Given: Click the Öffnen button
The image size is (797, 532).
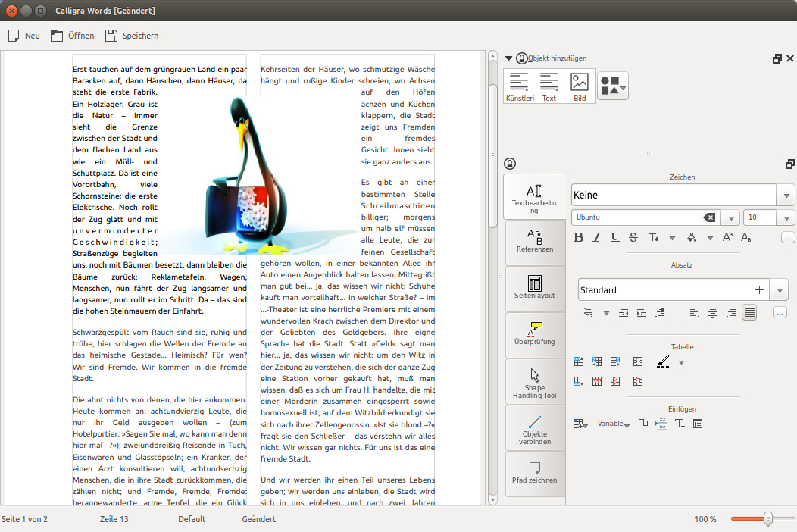Looking at the screenshot, I should 73,36.
